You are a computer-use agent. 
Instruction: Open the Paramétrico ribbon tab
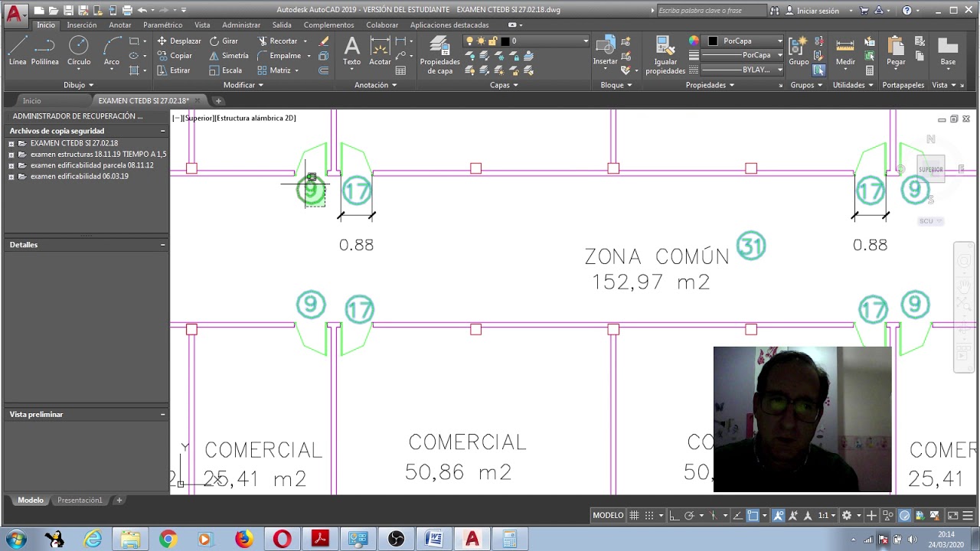[162, 24]
